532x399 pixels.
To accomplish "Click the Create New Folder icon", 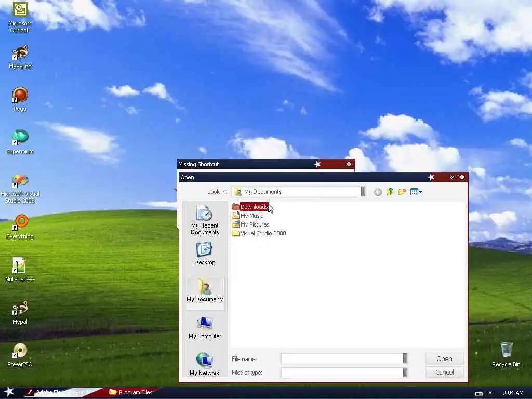I will click(x=402, y=192).
